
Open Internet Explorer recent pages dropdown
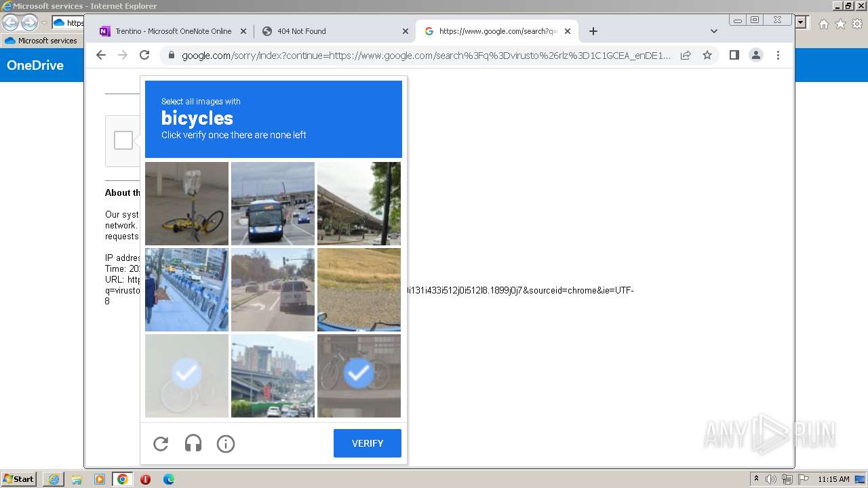pos(44,23)
